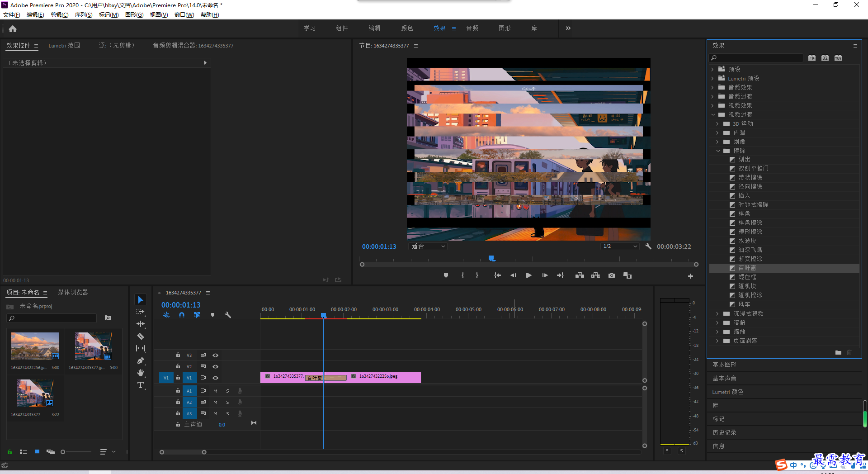The image size is (868, 474).
Task: Open the 基本声音 panel
Action: pos(724,378)
